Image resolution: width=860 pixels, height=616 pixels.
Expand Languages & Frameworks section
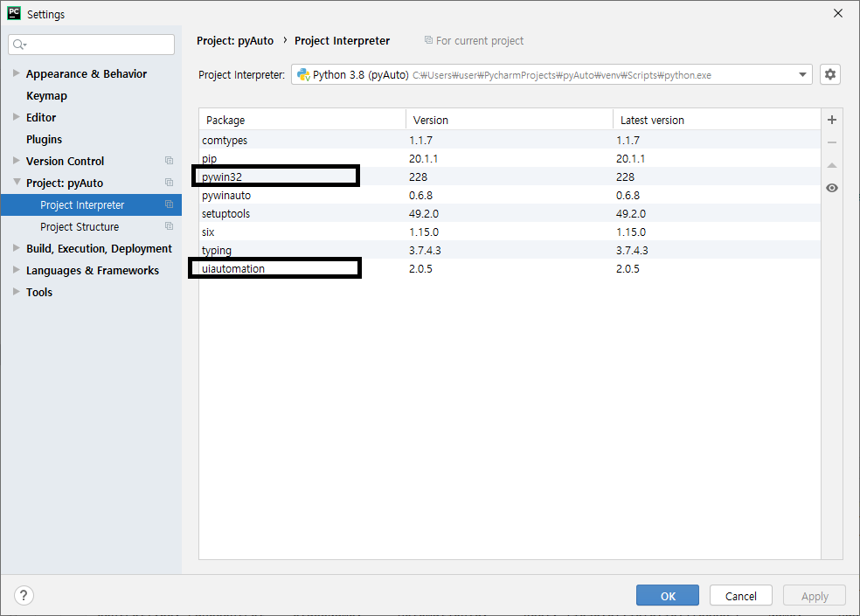point(17,270)
